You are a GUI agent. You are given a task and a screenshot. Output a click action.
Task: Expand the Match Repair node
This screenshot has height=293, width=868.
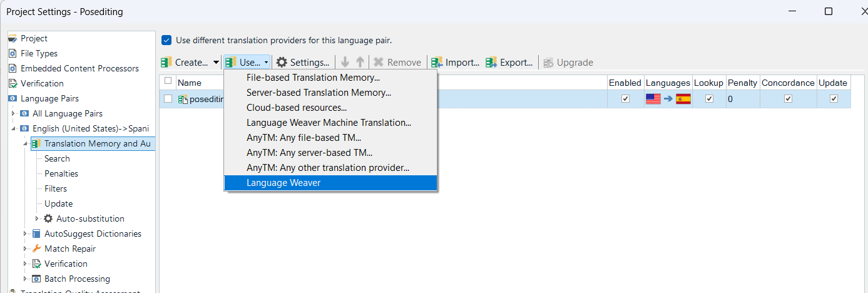[26, 249]
